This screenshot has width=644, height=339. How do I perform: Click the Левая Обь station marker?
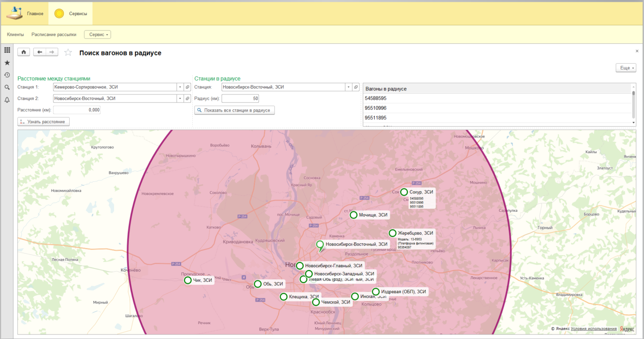303,279
